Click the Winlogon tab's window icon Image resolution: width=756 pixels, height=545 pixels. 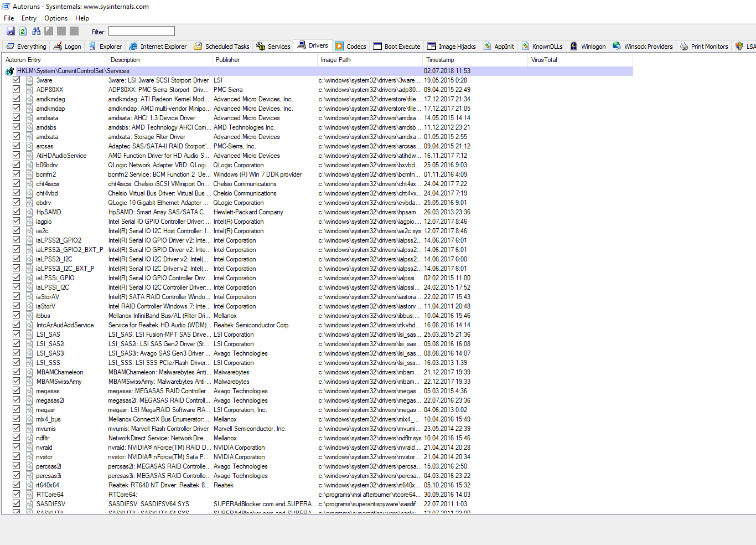(574, 46)
